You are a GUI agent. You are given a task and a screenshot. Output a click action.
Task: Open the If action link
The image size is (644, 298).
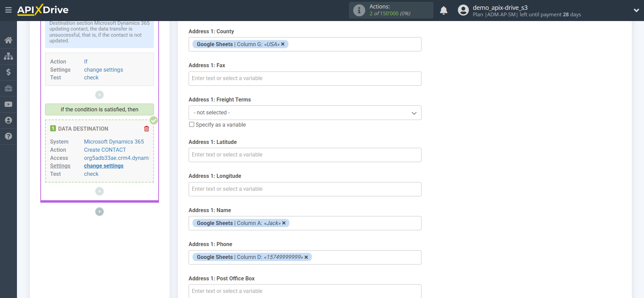[86, 61]
